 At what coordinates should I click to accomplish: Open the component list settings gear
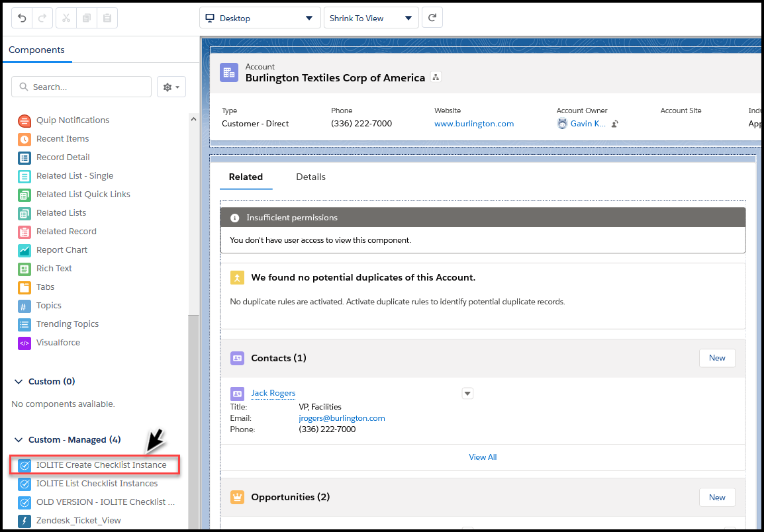tap(169, 87)
